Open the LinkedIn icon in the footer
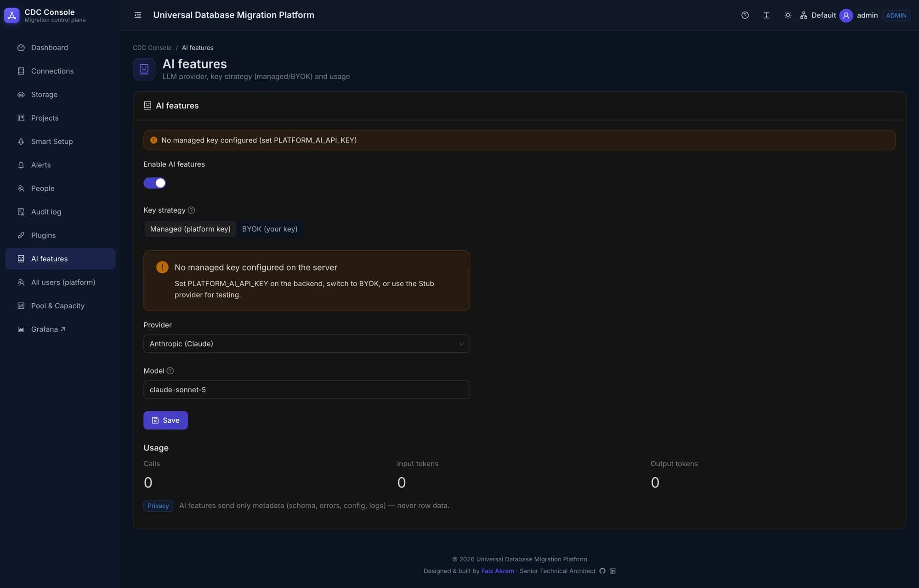 (613, 571)
